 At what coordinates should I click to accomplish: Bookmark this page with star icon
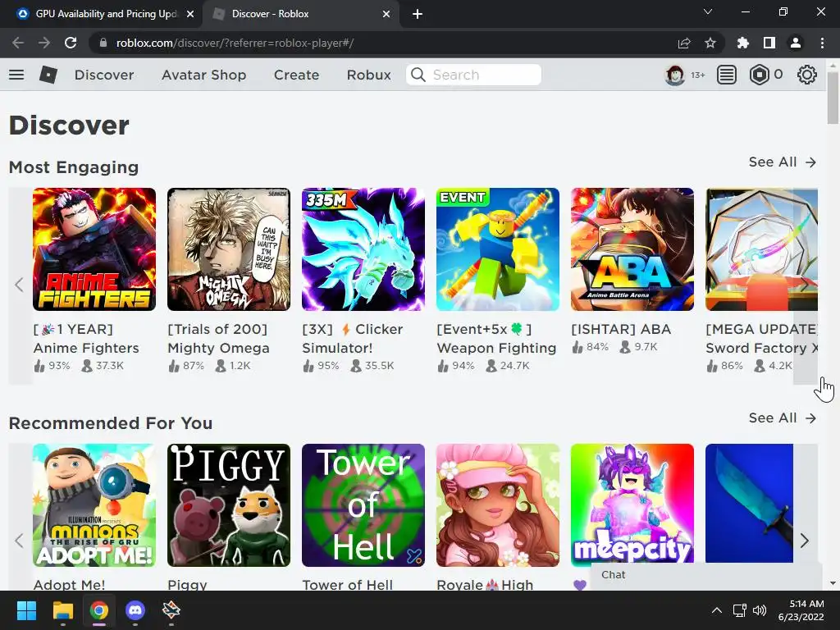click(x=710, y=43)
